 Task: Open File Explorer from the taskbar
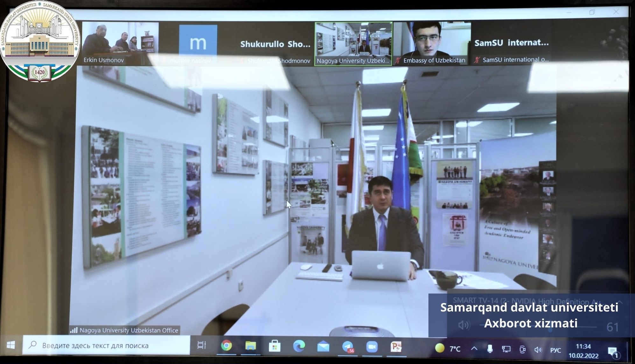pos(250,346)
